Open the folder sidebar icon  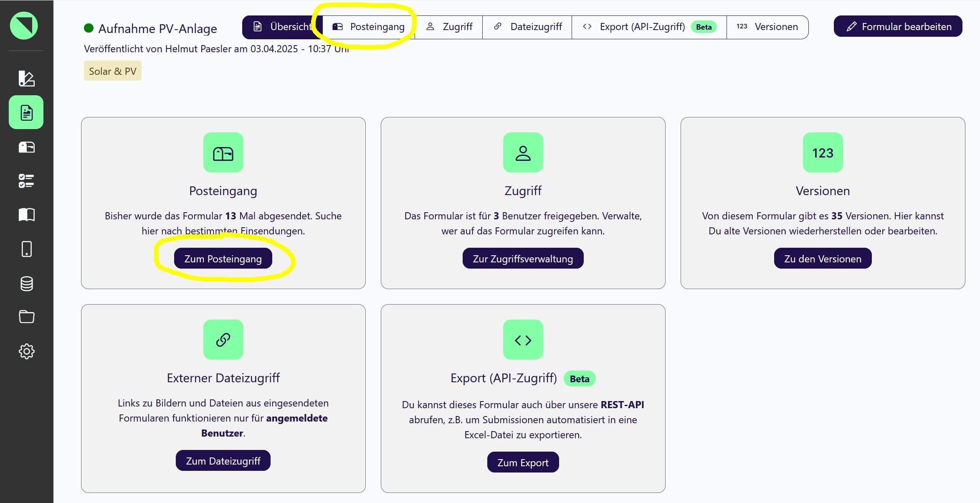pos(26,317)
